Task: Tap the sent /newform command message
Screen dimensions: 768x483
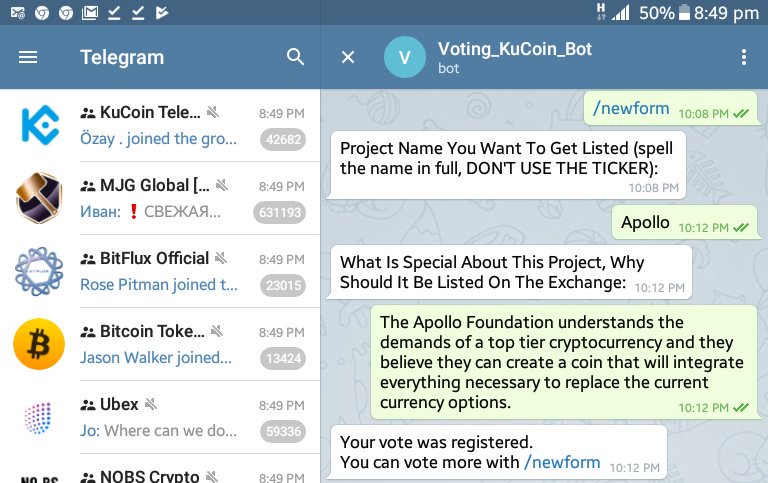Action: (x=671, y=108)
